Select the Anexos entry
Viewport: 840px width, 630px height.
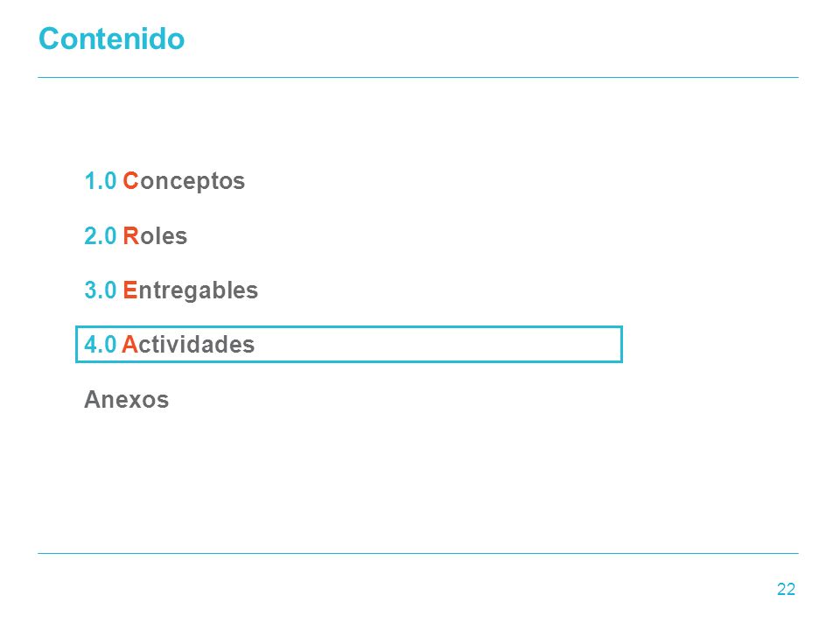click(x=126, y=400)
